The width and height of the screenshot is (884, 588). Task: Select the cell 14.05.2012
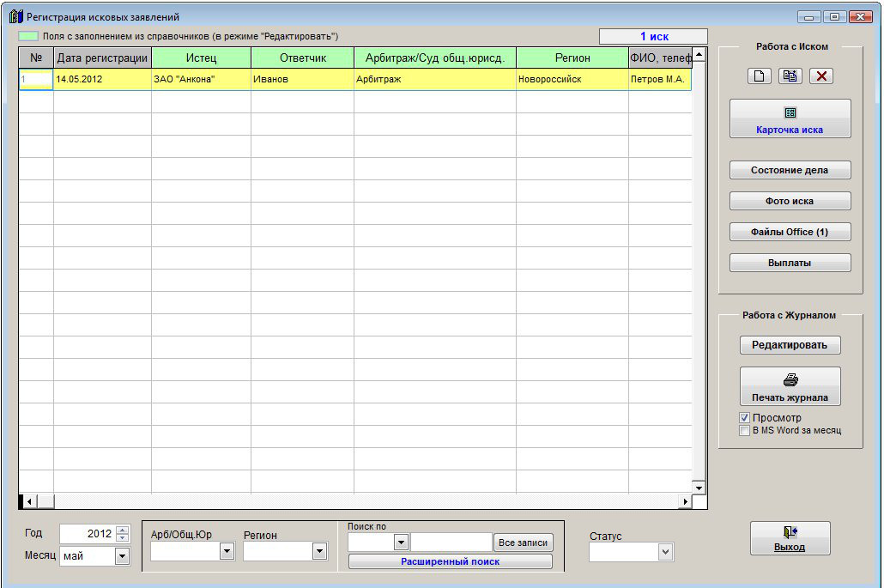[102, 80]
